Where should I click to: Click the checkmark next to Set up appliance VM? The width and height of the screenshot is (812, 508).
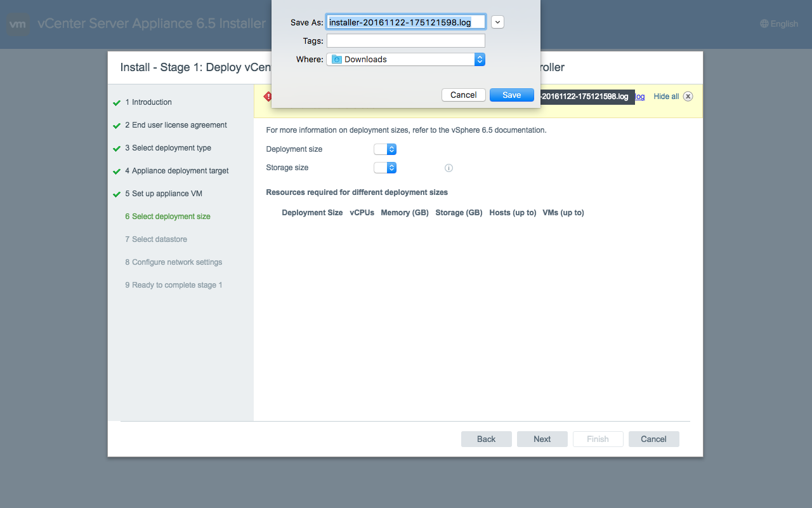[x=117, y=194]
